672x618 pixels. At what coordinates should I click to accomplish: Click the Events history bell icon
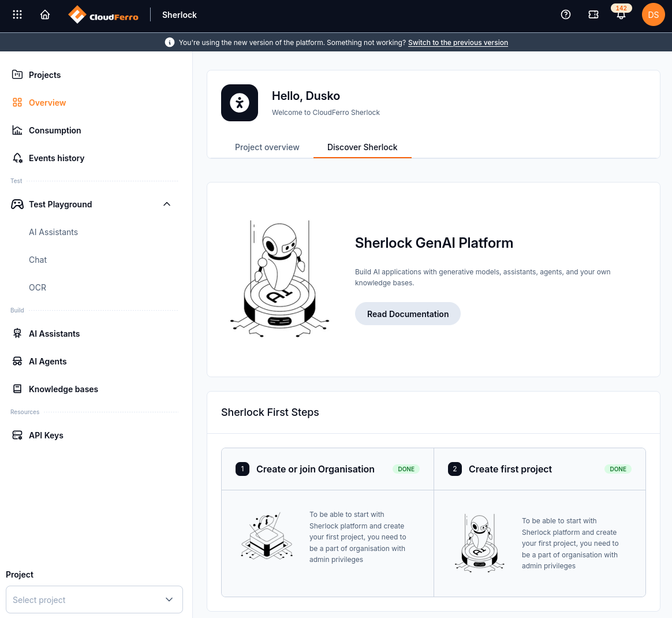(x=17, y=158)
